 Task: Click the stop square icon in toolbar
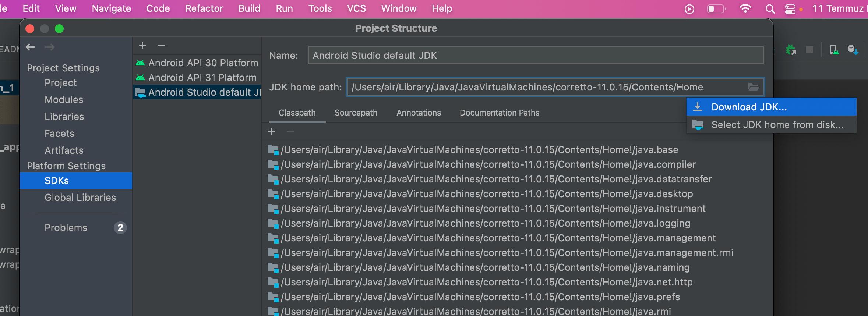click(x=809, y=49)
